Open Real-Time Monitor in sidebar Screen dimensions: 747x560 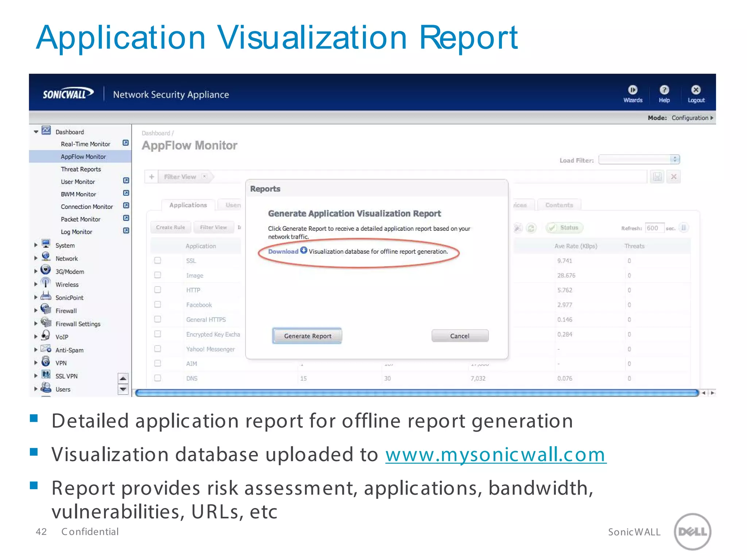[85, 144]
